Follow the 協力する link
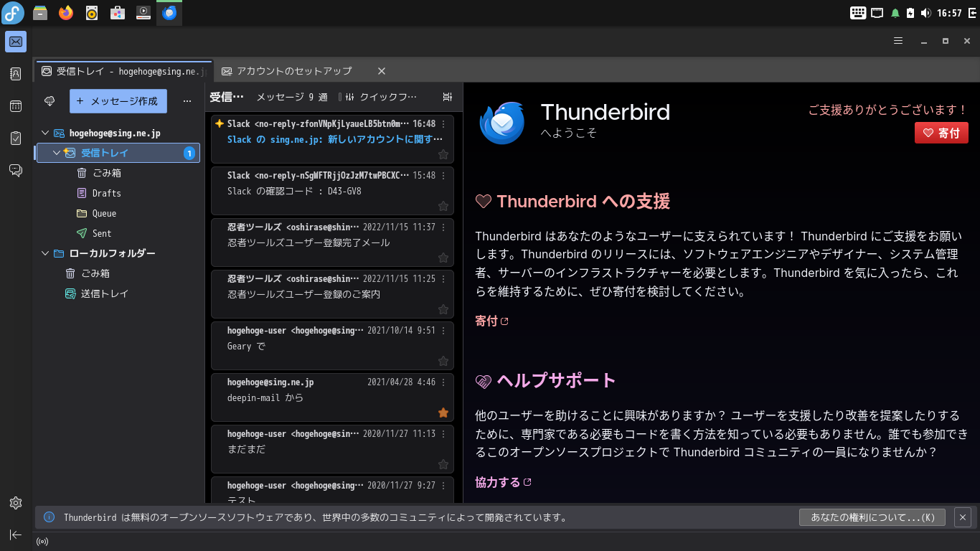 click(503, 482)
